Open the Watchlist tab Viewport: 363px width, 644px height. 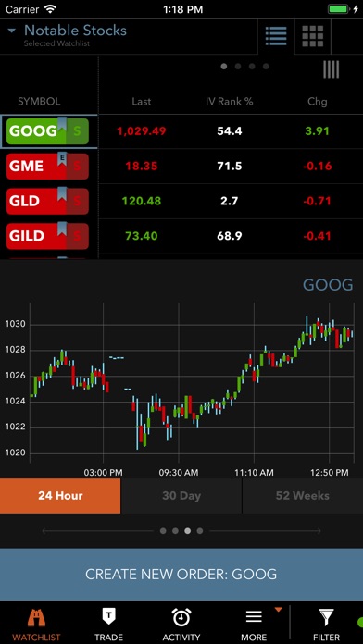[36, 624]
